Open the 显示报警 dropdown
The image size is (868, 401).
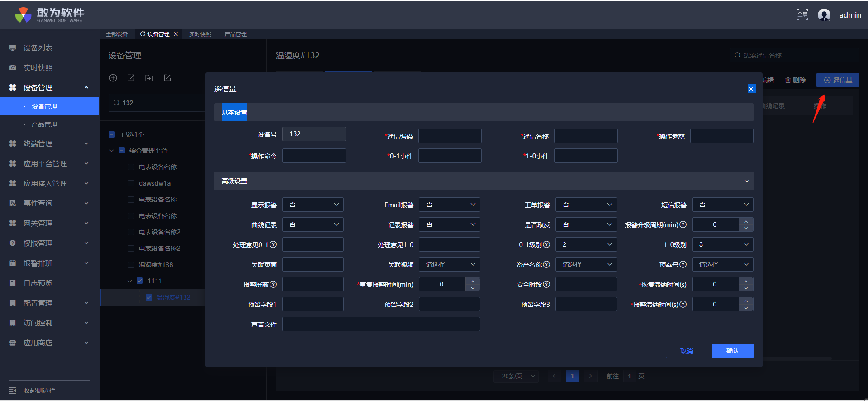313,205
